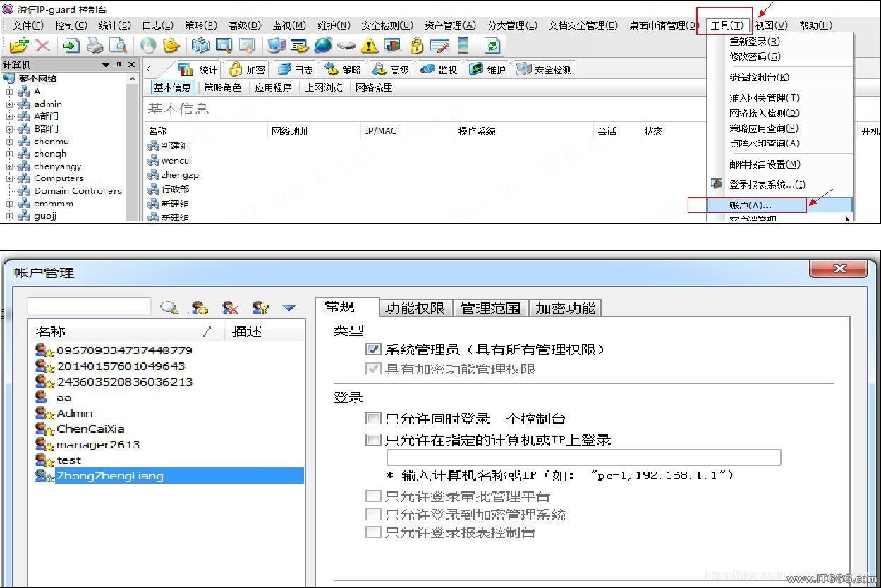Click the bar chart toolbar icon
Image resolution: width=881 pixels, height=588 pixels.
393,46
